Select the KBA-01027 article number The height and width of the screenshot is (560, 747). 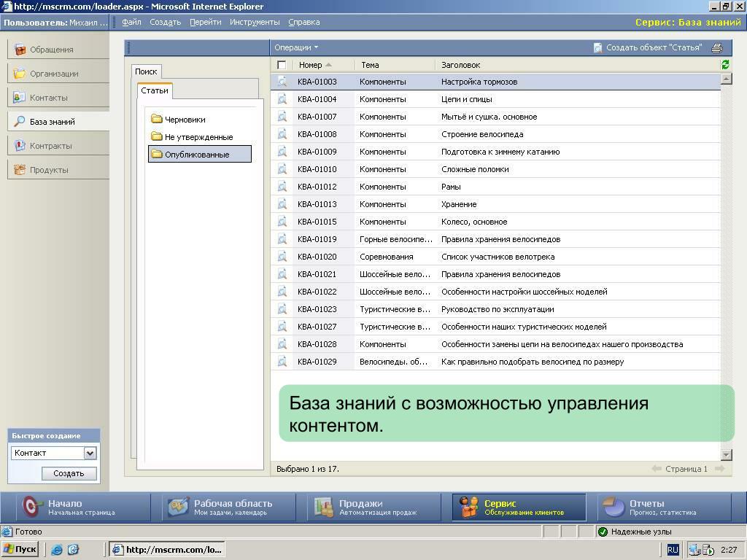[317, 327]
